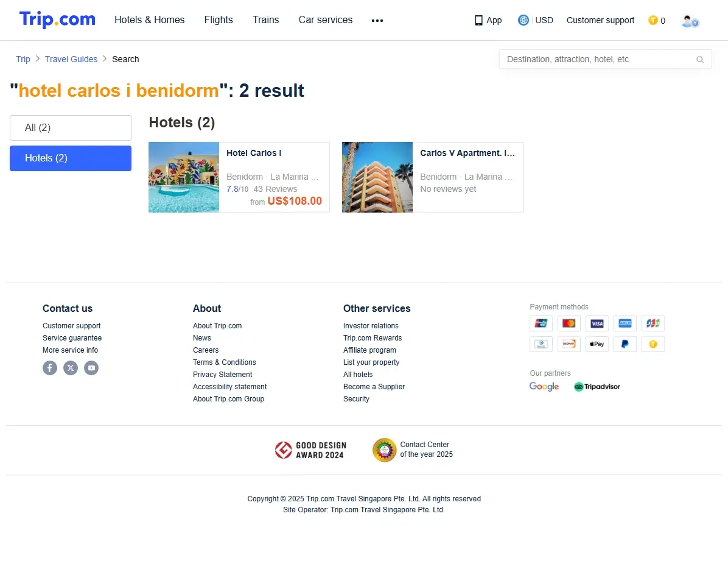Viewport: 728px width, 561px height.
Task: Click the US$108.00 price
Action: click(x=295, y=201)
